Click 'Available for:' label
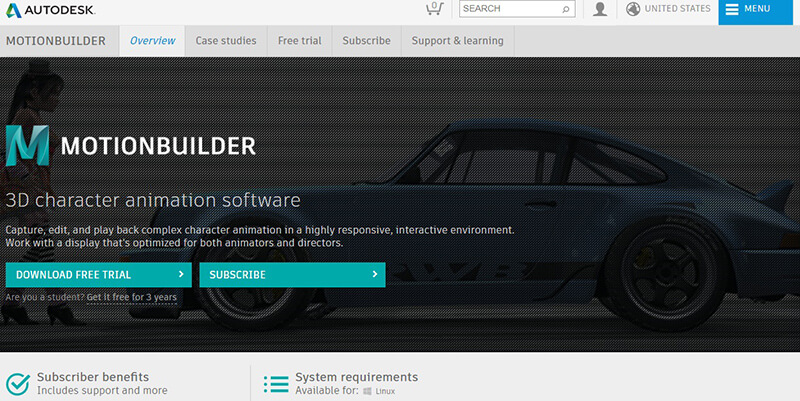Image resolution: width=800 pixels, height=401 pixels. tap(327, 390)
